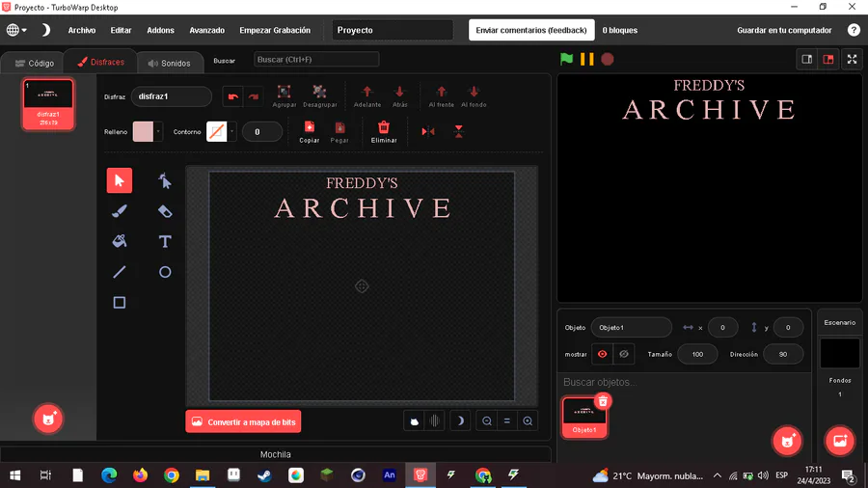868x488 pixels.
Task: Click the Eliminar trash icon
Action: click(x=384, y=132)
